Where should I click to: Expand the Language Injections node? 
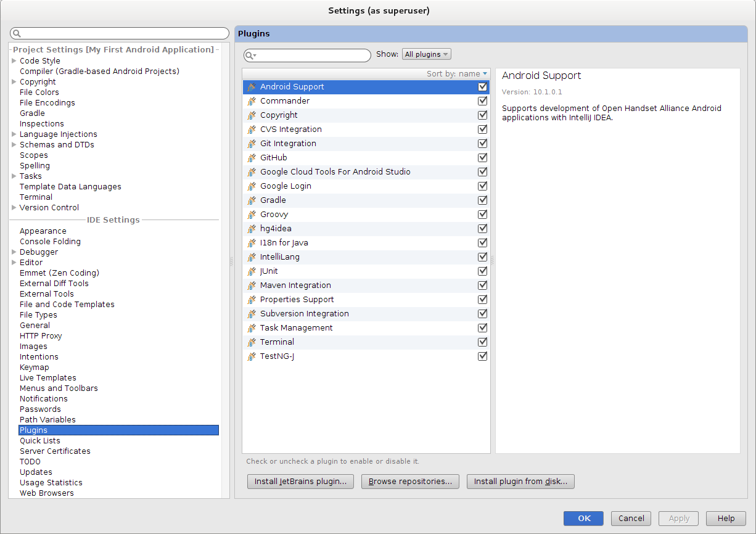[x=14, y=134]
